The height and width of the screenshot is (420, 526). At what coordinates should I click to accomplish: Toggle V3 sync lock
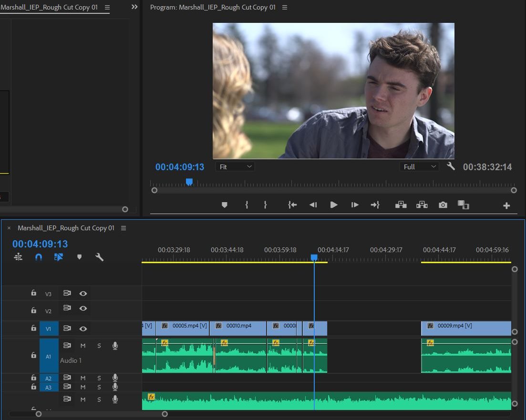click(67, 293)
